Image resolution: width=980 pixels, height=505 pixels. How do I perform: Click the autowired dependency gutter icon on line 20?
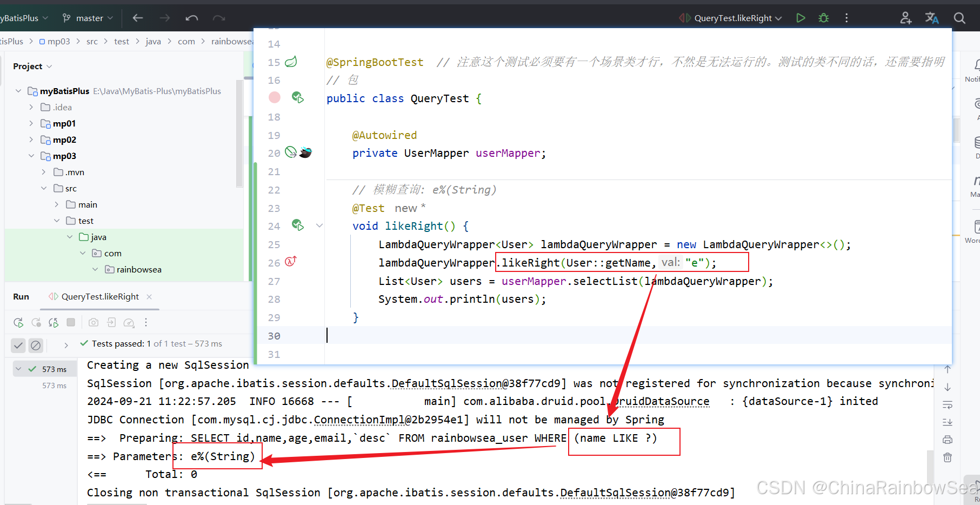(x=291, y=152)
